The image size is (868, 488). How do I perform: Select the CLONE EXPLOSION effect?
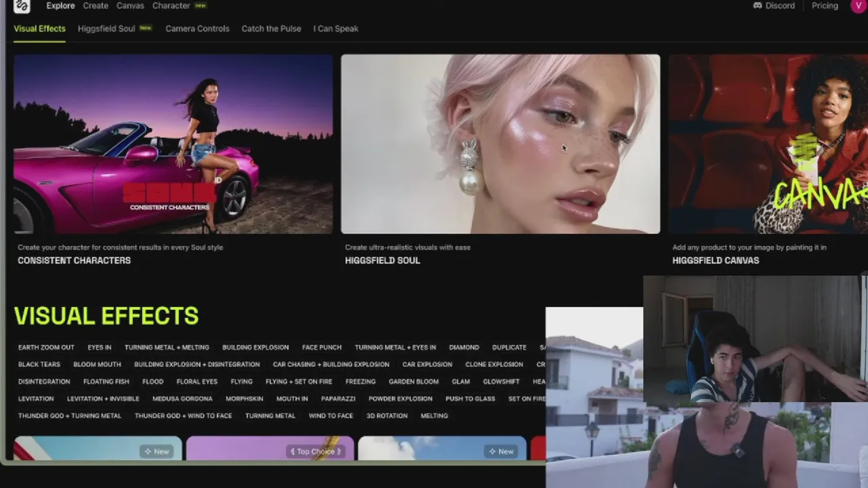point(494,364)
